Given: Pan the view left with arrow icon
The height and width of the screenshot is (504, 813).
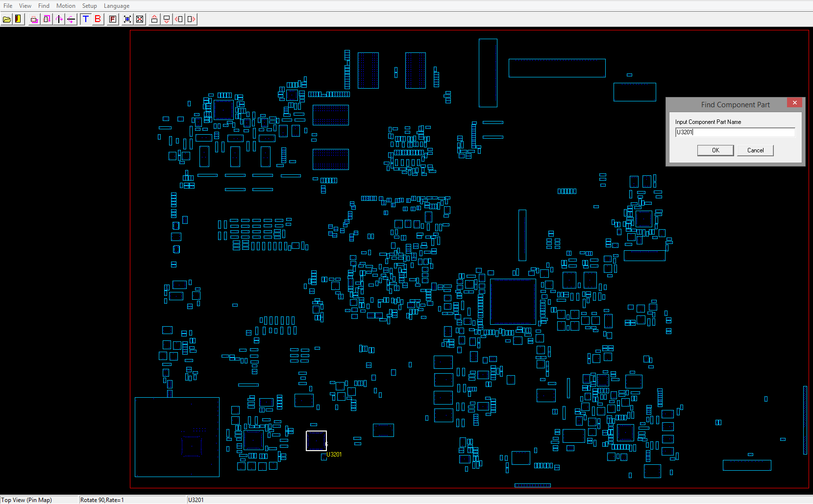Looking at the screenshot, I should click(x=179, y=19).
